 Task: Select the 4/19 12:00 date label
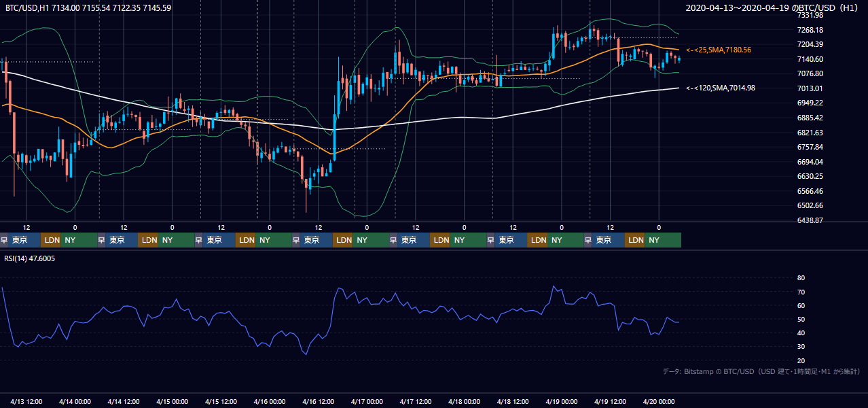click(611, 401)
